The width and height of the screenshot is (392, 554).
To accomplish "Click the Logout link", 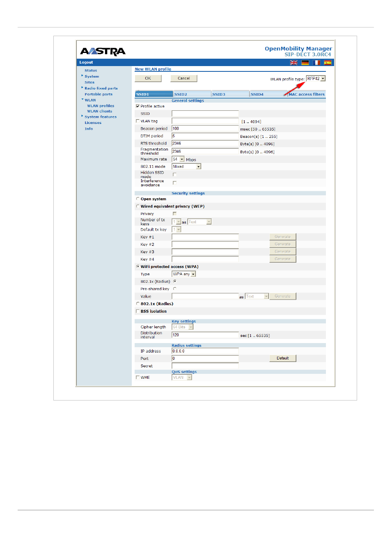I will (x=86, y=62).
